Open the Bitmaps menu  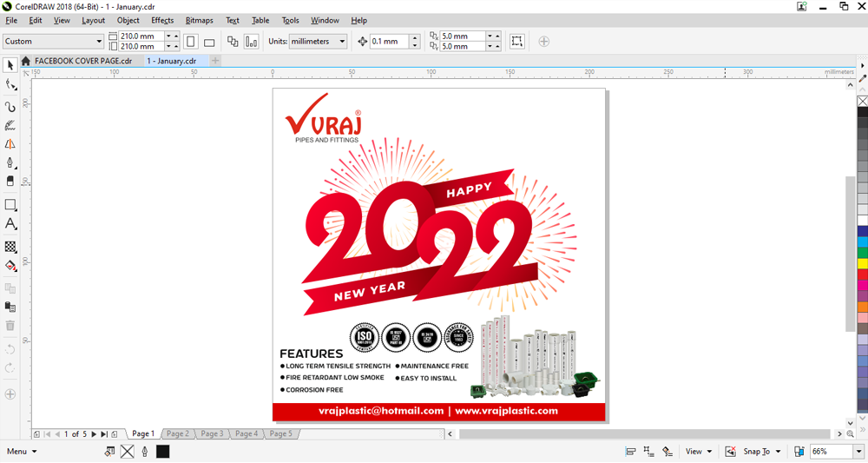click(x=199, y=21)
